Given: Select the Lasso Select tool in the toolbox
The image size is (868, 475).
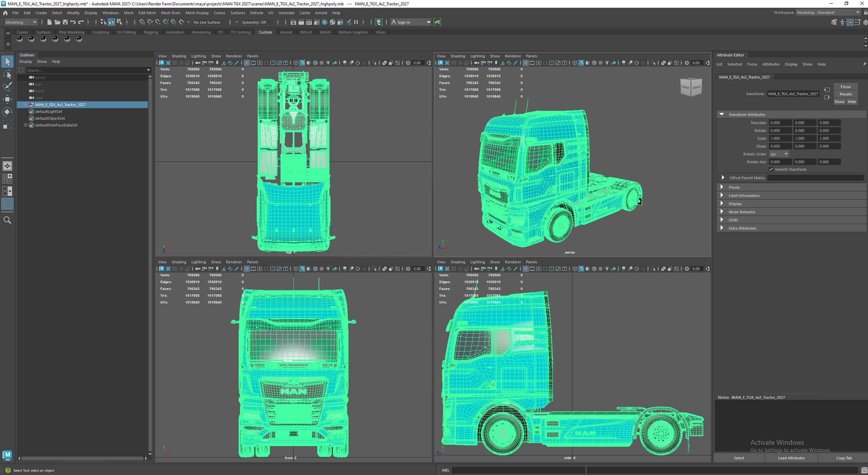Looking at the screenshot, I should pos(7,74).
